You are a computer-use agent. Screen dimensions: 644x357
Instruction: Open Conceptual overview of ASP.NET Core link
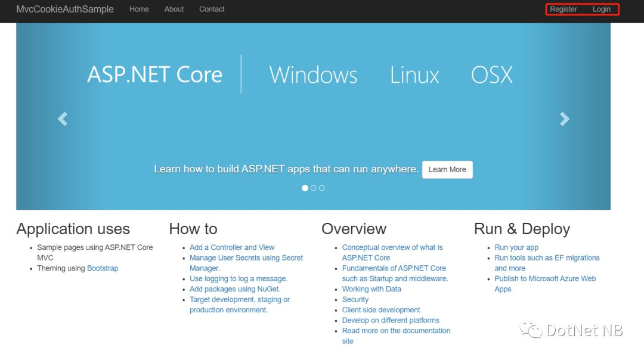click(x=392, y=252)
